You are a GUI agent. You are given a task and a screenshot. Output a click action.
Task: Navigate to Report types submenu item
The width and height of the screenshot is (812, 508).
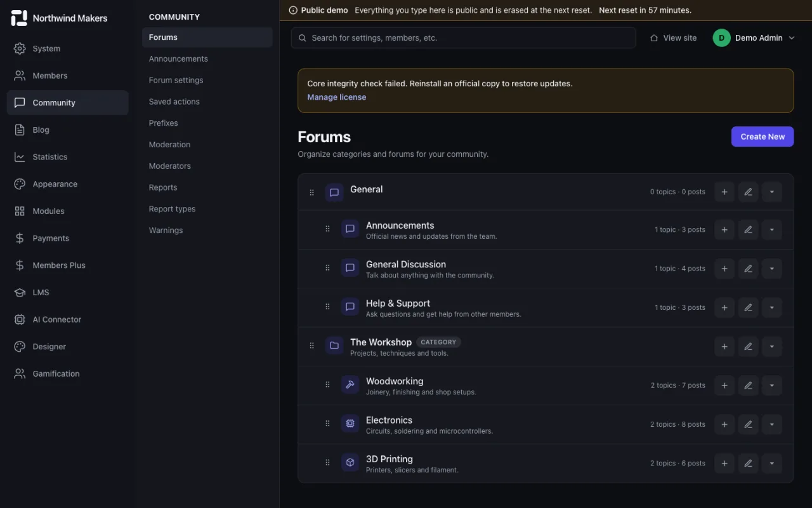click(207, 209)
